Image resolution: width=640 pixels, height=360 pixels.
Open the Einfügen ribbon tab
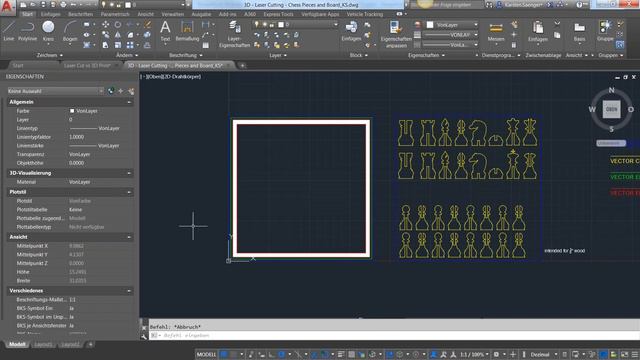click(x=50, y=14)
